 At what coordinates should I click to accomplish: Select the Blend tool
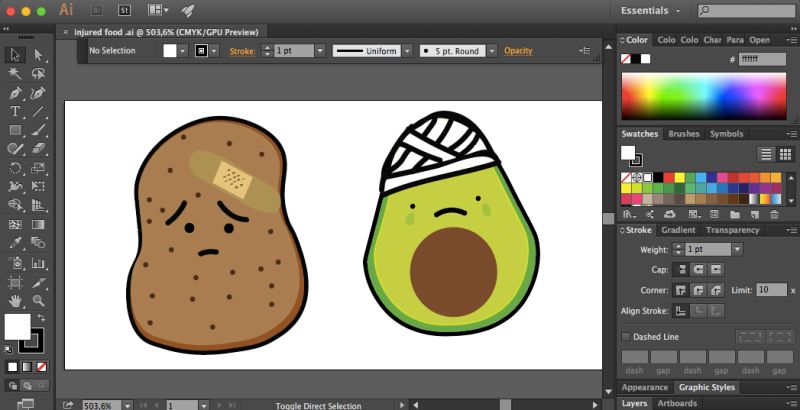coord(38,243)
